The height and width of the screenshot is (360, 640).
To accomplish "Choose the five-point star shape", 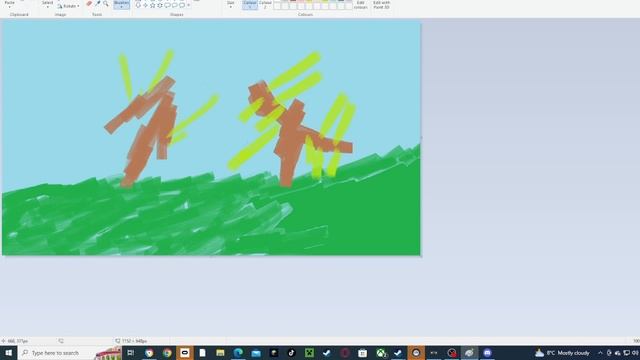I will coord(153,5).
